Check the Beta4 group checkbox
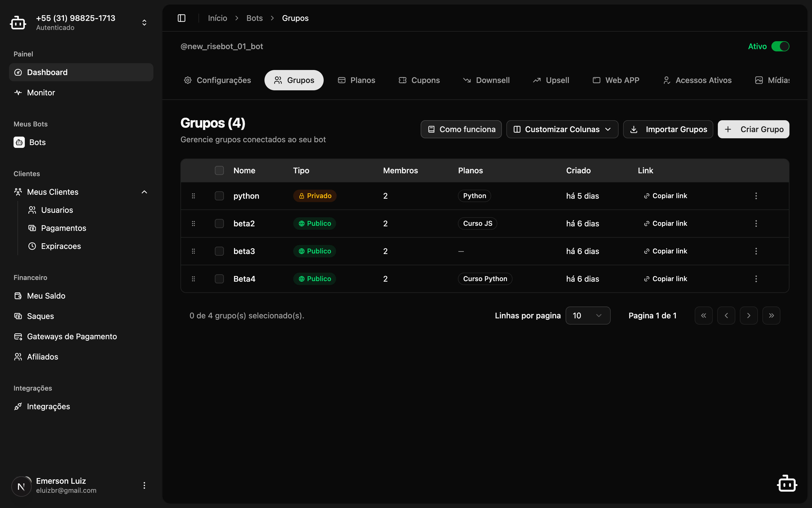This screenshot has height=508, width=812. coord(219,279)
